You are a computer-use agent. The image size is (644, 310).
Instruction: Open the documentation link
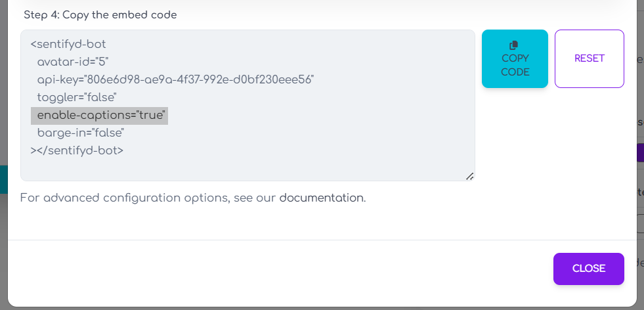321,198
